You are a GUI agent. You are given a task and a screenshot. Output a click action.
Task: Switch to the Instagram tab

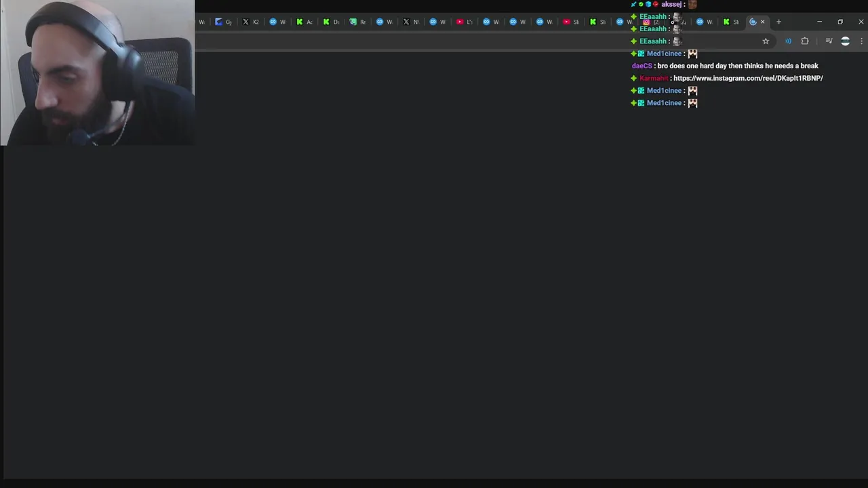(x=651, y=22)
